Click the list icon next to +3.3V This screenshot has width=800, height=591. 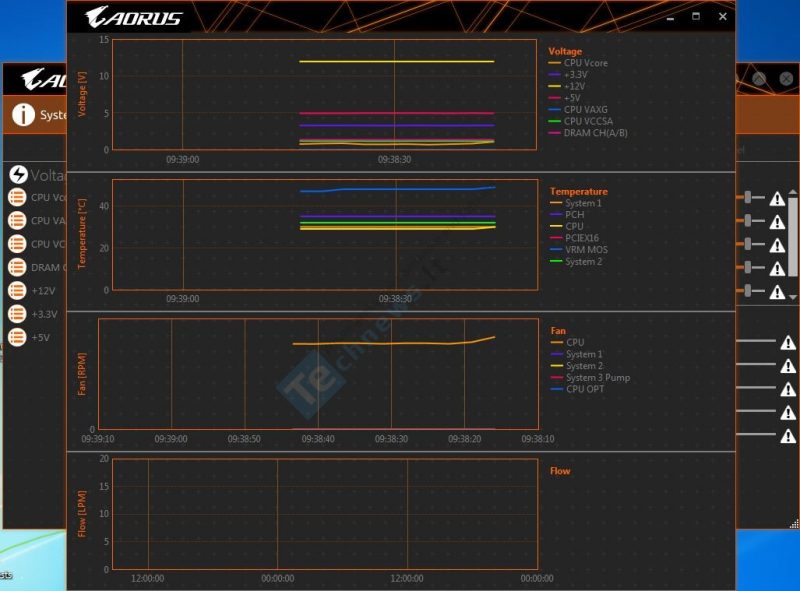(17, 314)
